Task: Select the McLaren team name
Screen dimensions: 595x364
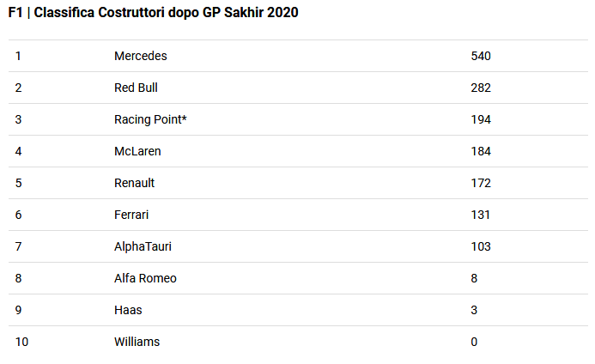Action: [137, 151]
